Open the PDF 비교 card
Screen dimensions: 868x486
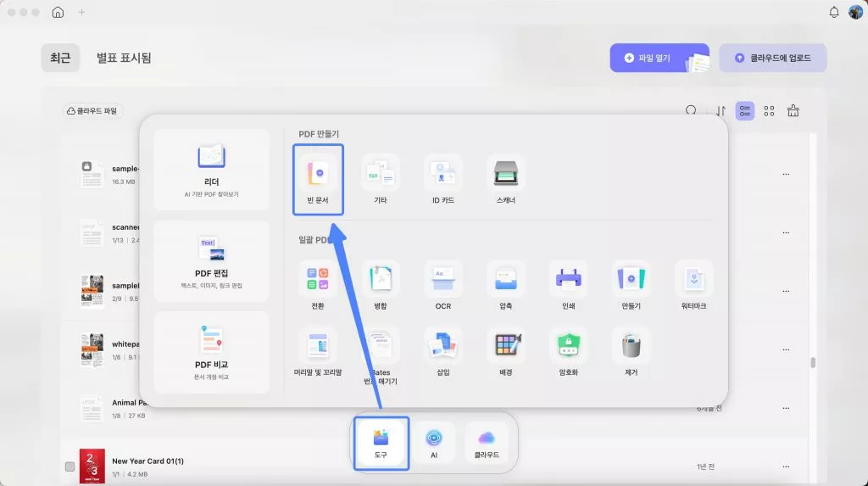[x=211, y=353]
